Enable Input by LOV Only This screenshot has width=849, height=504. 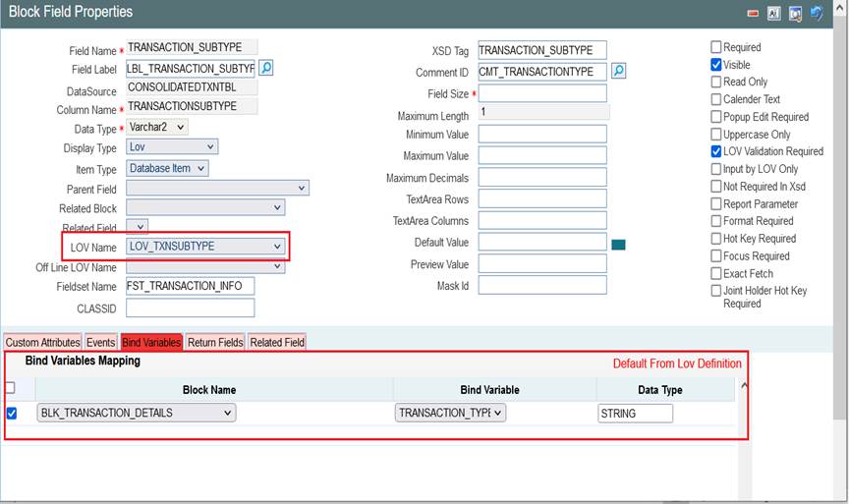click(x=715, y=169)
